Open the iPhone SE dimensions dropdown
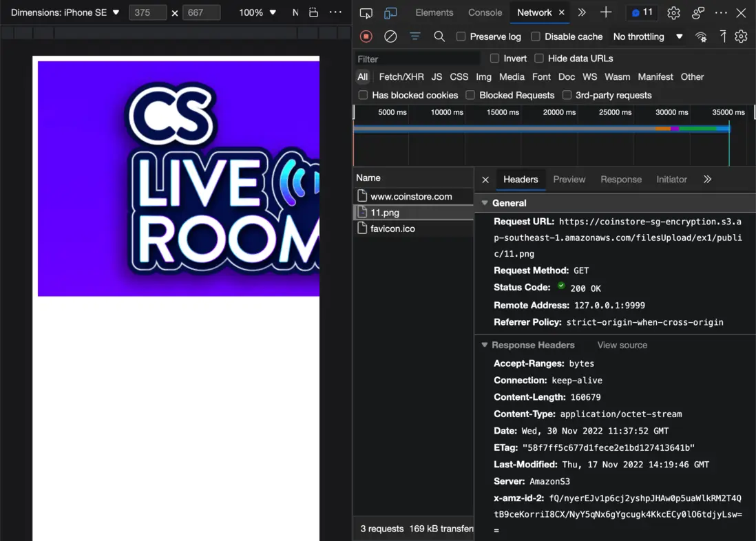The height and width of the screenshot is (541, 756). [65, 12]
